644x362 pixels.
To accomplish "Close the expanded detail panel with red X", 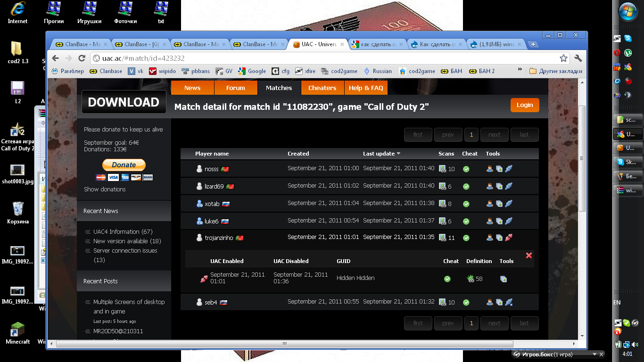I will point(529,255).
